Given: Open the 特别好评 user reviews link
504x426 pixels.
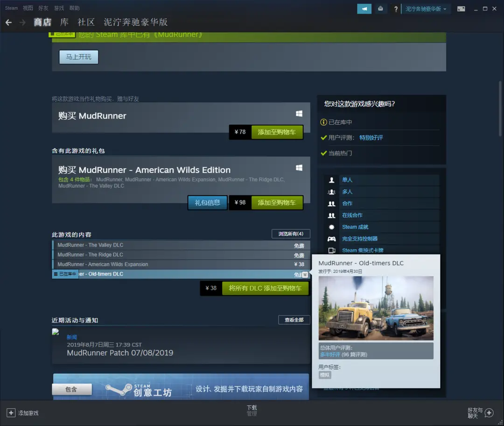Looking at the screenshot, I should click(371, 138).
